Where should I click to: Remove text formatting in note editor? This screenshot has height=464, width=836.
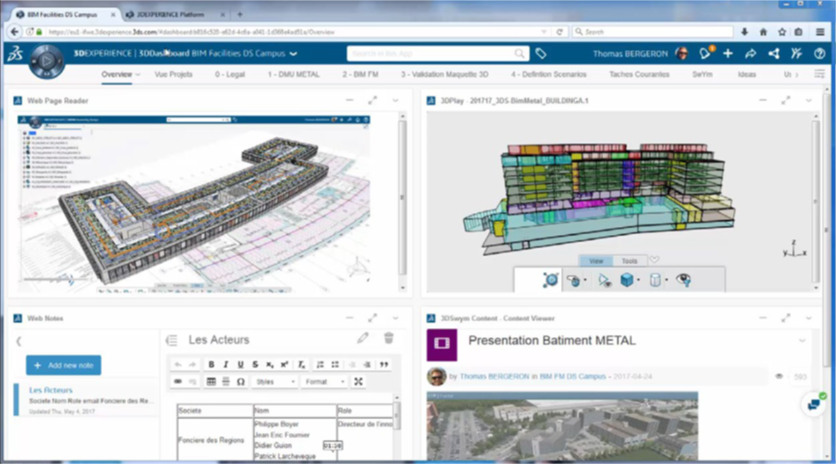301,364
